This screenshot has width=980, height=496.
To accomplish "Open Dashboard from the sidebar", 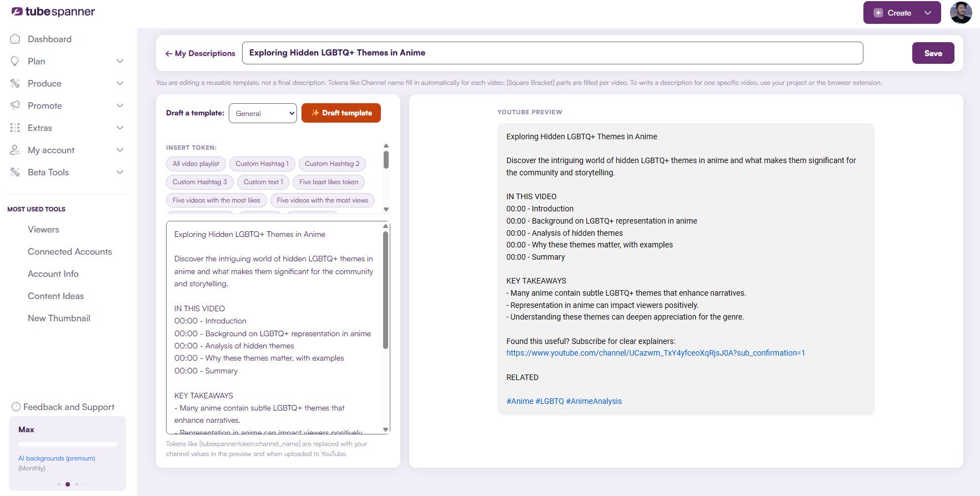I will pos(49,39).
